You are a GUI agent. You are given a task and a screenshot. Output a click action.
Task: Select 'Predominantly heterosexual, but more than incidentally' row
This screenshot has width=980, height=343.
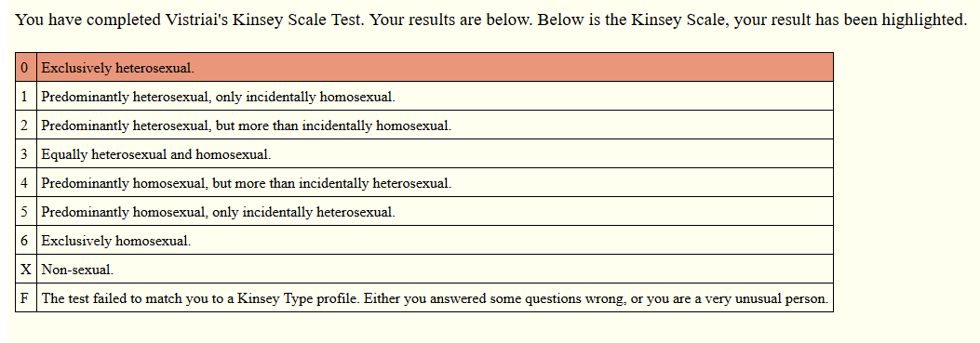[x=424, y=125]
